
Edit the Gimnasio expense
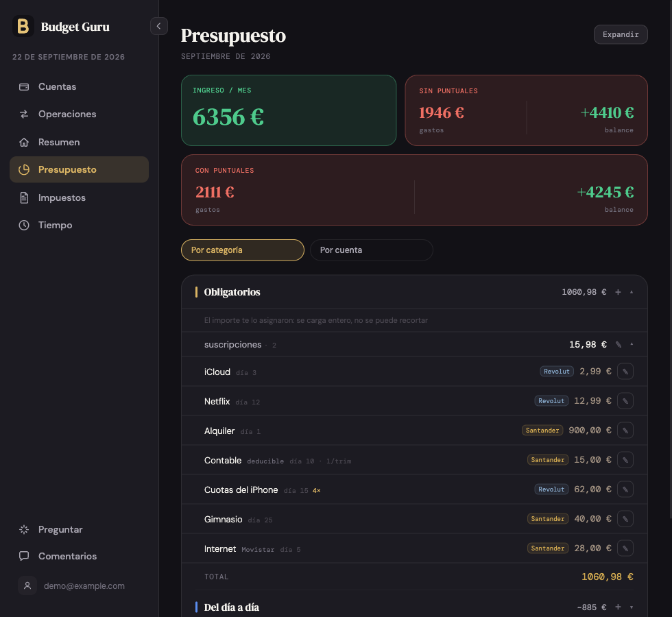tap(625, 519)
